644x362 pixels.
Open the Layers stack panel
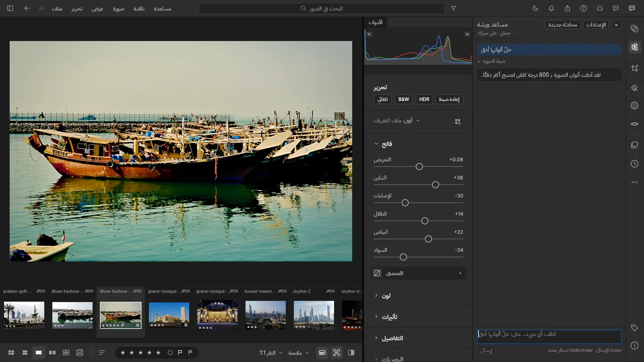(635, 145)
